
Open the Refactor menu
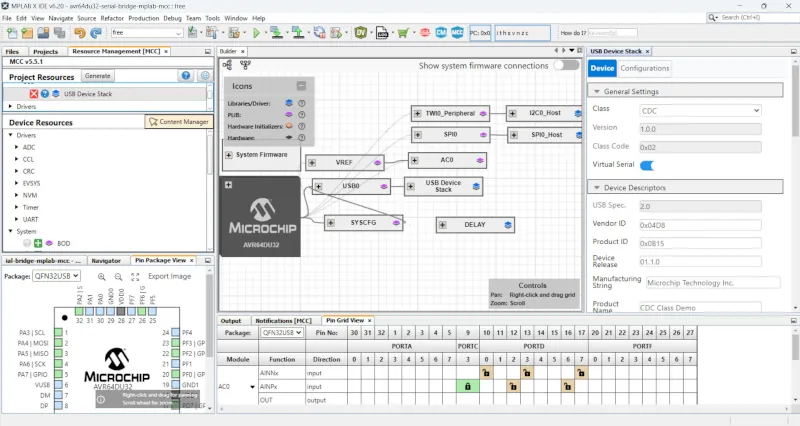[112, 18]
